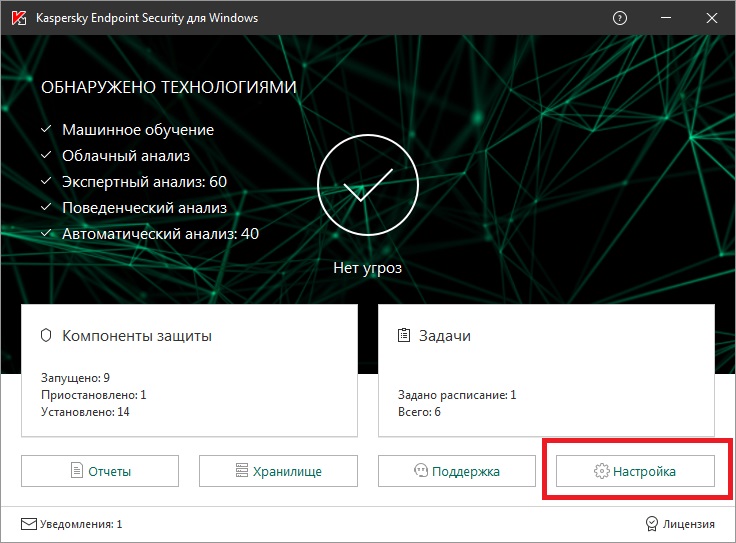This screenshot has width=736, height=543.
Task: Click the document icon on Отчеты
Action: click(76, 470)
